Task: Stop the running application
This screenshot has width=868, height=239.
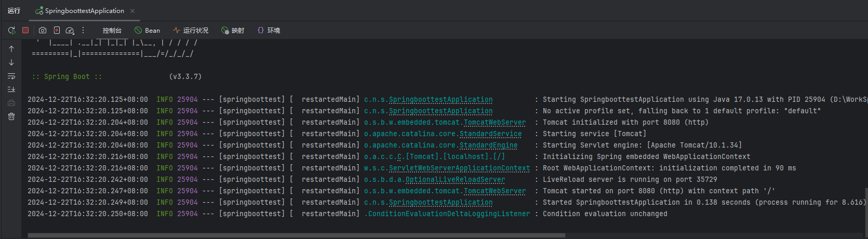Action: tap(25, 30)
